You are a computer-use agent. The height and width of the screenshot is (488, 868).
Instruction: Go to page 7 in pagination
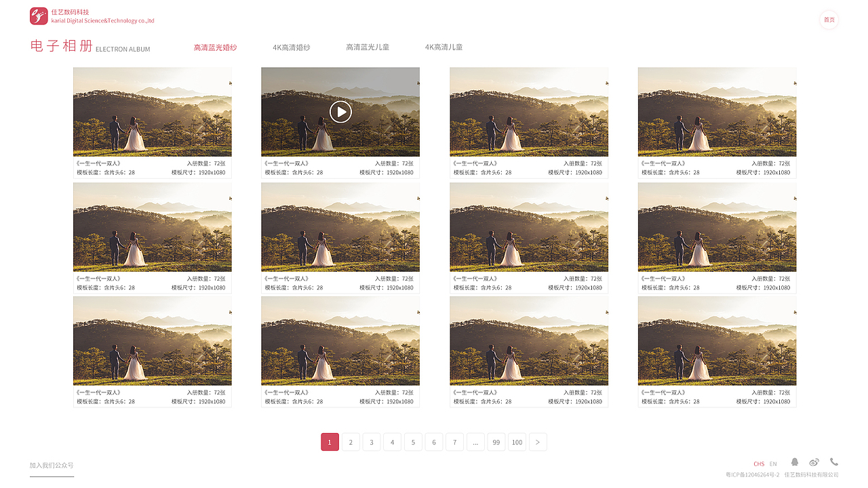click(455, 442)
